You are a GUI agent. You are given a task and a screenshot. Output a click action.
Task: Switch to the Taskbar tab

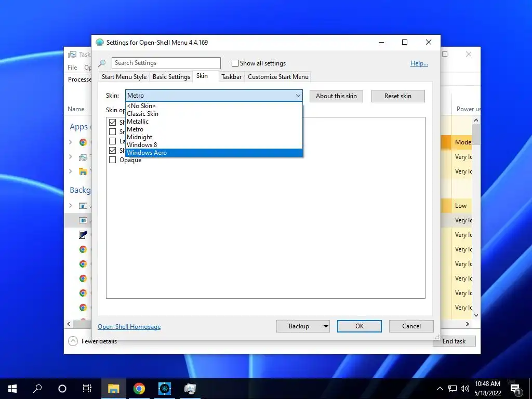(231, 77)
